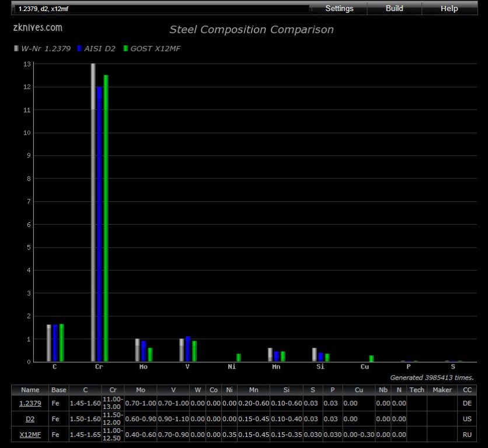Image resolution: width=488 pixels, height=448 pixels.
Task: Click the blue D2 chromium bar
Action: coord(99,224)
